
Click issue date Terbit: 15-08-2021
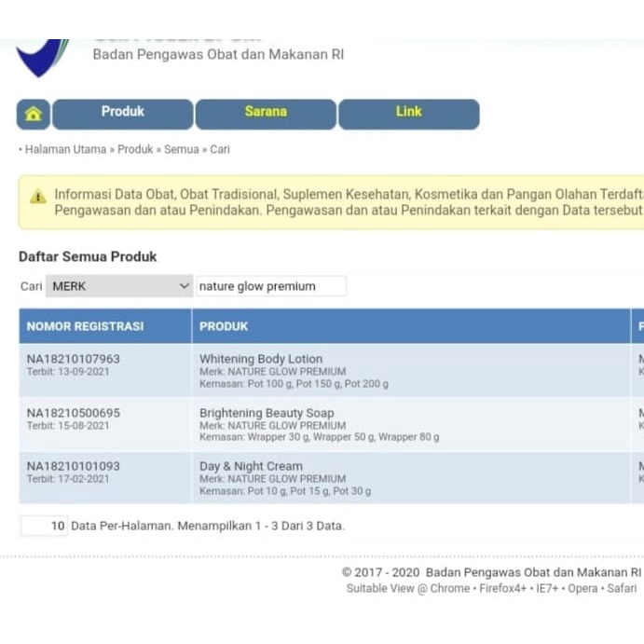point(68,426)
